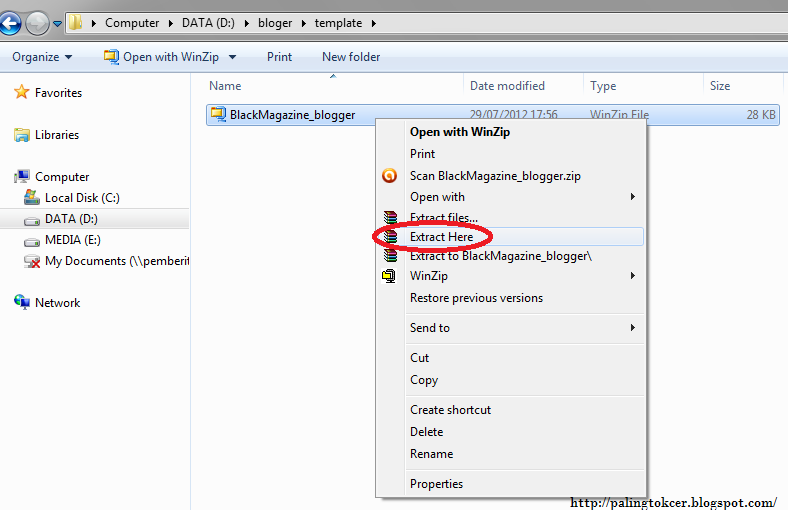
Task: Click the WinZip icon in the toolbar
Action: [111, 56]
